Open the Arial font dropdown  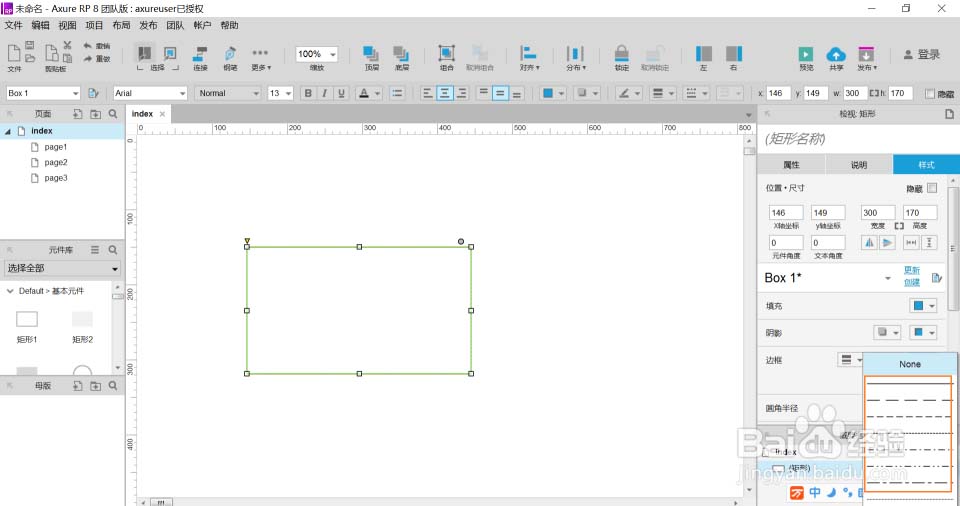pyautogui.click(x=150, y=93)
